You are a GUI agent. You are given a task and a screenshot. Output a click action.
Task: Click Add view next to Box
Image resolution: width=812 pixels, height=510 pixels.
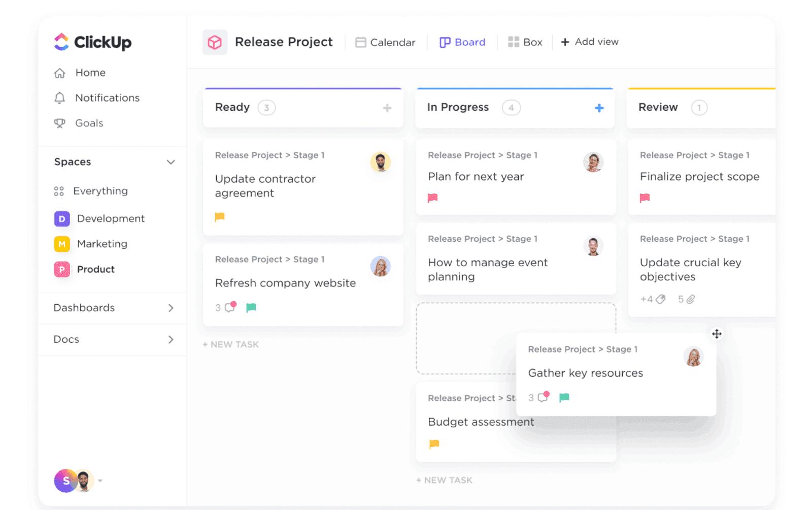[590, 42]
